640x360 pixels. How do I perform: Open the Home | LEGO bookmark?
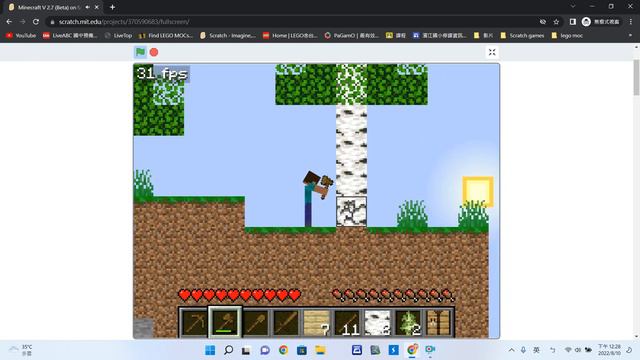[x=290, y=36]
